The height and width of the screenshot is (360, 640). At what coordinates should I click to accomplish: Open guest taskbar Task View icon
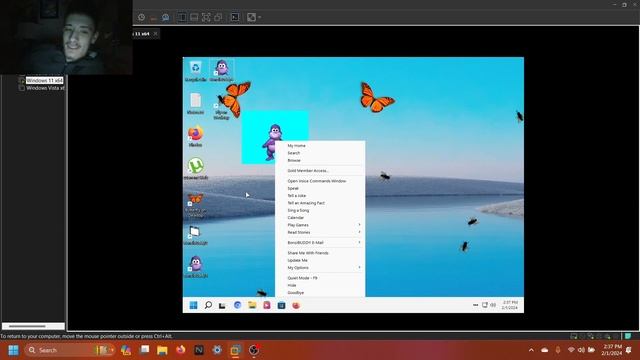(222, 305)
